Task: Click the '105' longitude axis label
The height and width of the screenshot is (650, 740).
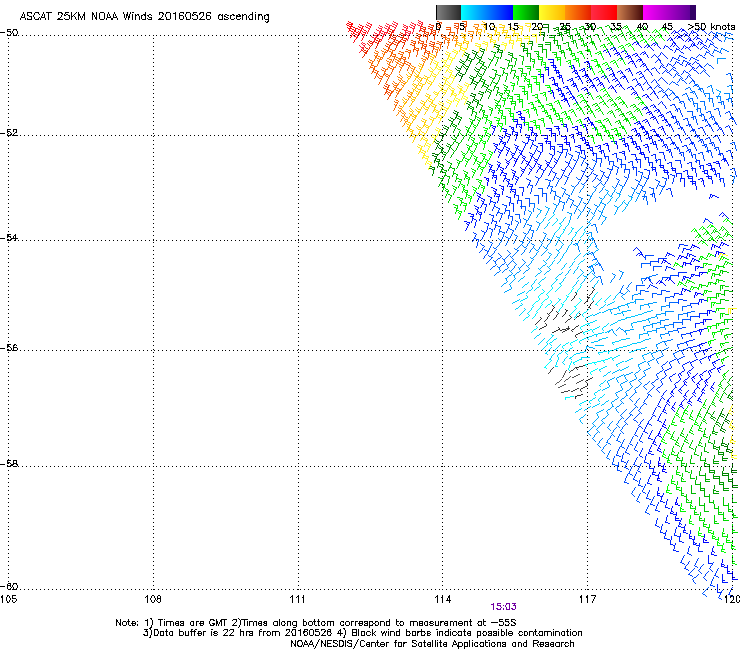Action: pos(9,599)
